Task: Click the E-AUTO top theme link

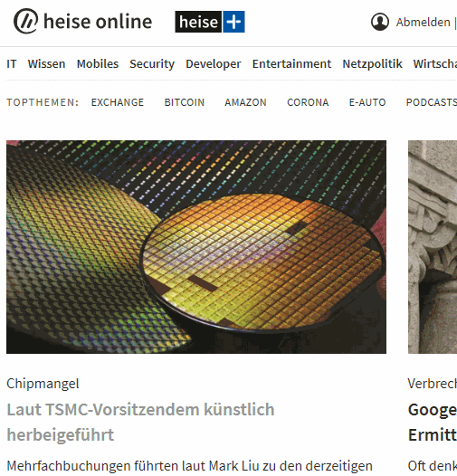Action: coord(367,102)
